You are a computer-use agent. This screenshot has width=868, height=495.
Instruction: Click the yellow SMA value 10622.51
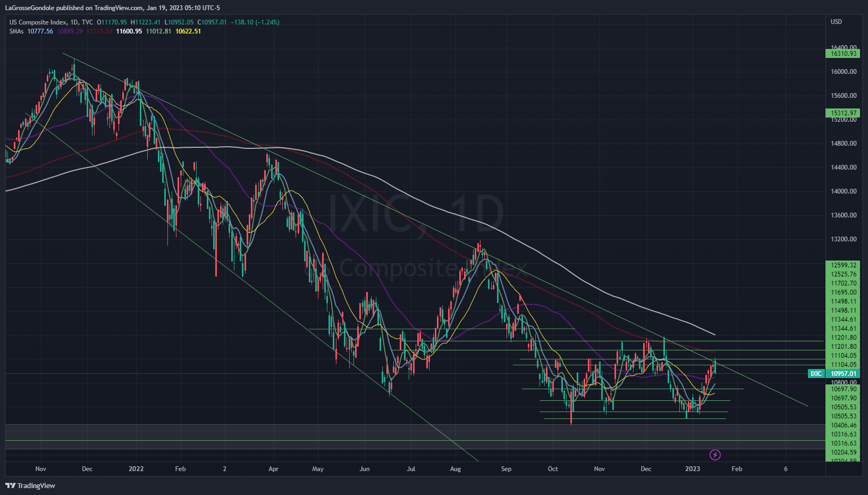(188, 31)
